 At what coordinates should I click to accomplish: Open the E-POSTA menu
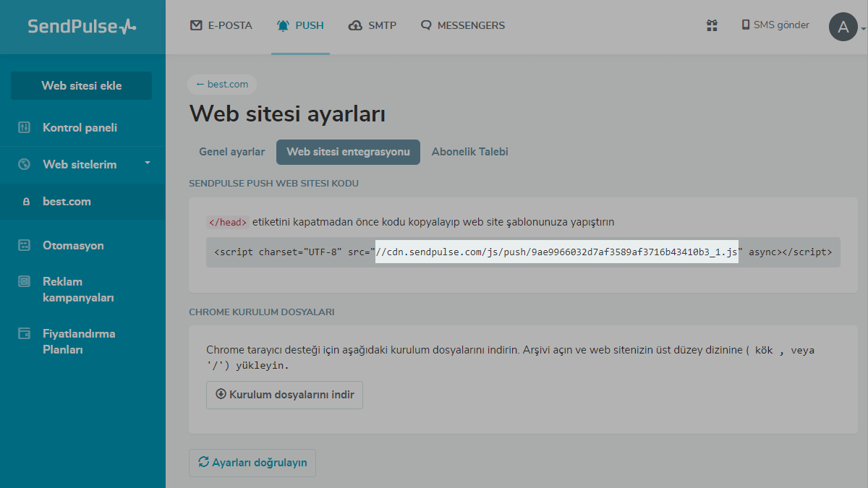(x=221, y=25)
